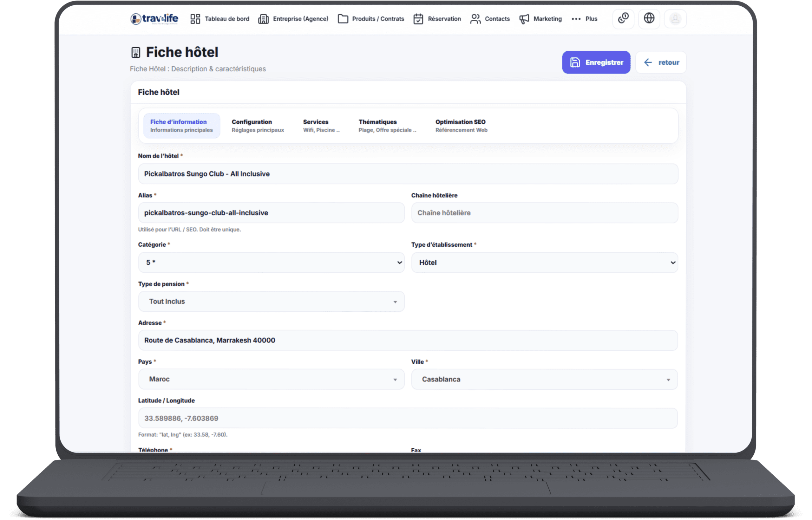Click the Marketing megaphone icon

pos(524,19)
